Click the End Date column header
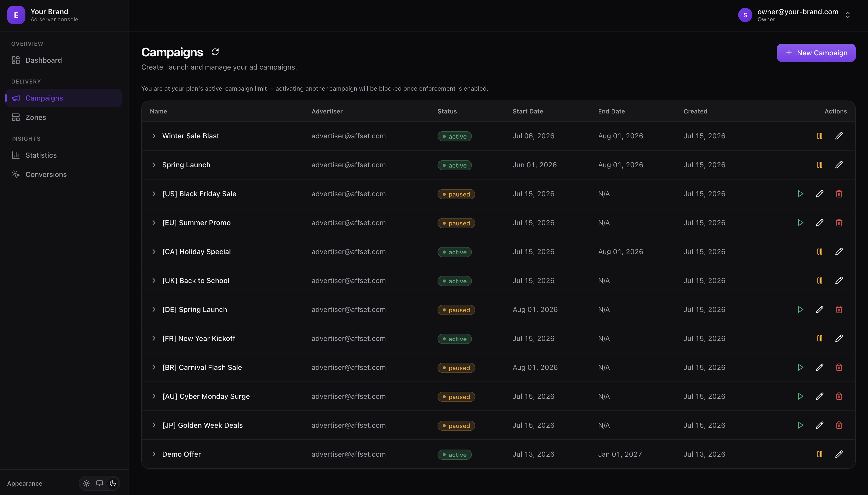 coord(611,111)
